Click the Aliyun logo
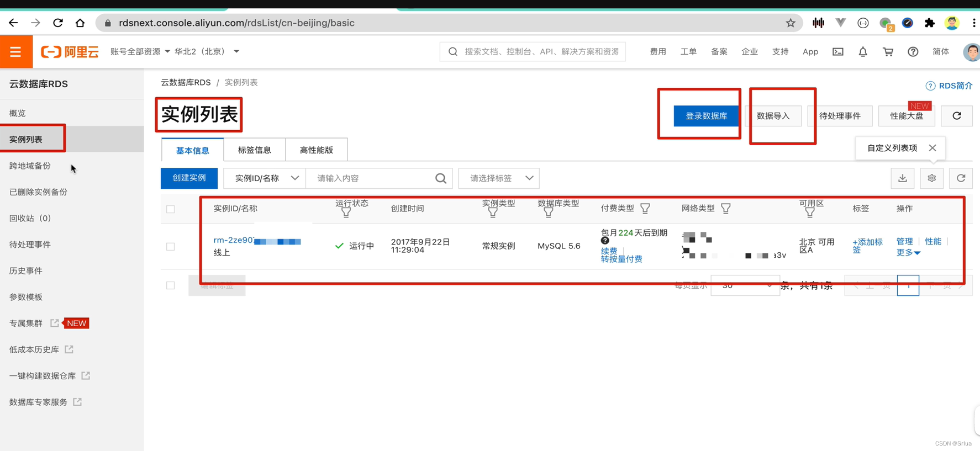Viewport: 980px width, 451px height. (70, 52)
